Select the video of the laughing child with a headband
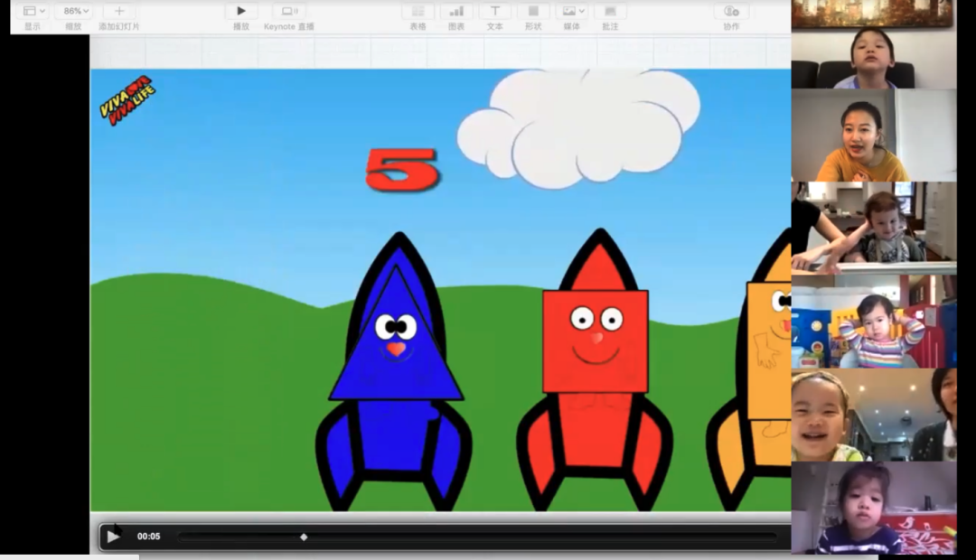The width and height of the screenshot is (976, 560). 874,415
